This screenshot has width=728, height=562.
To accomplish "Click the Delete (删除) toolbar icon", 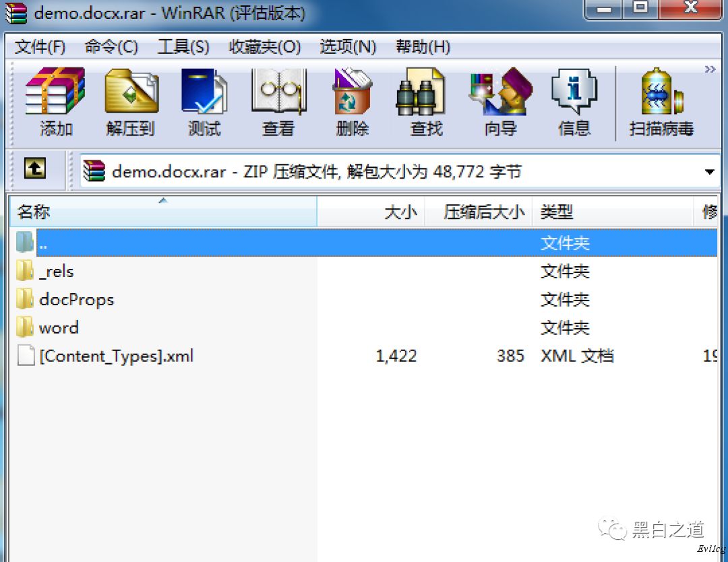I will tap(352, 92).
